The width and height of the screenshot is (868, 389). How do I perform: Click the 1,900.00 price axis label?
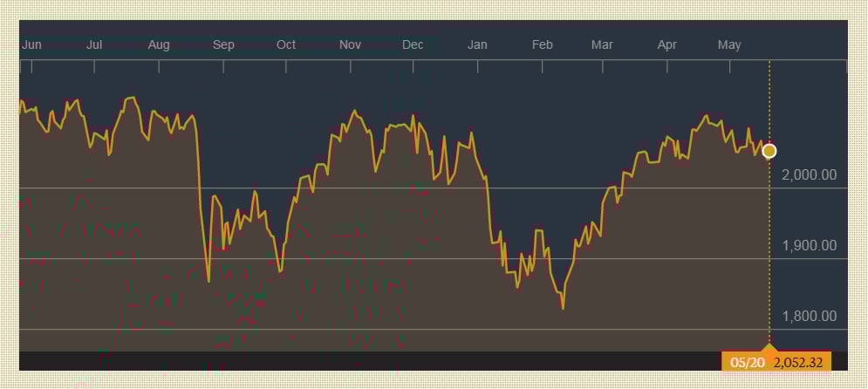click(x=810, y=245)
